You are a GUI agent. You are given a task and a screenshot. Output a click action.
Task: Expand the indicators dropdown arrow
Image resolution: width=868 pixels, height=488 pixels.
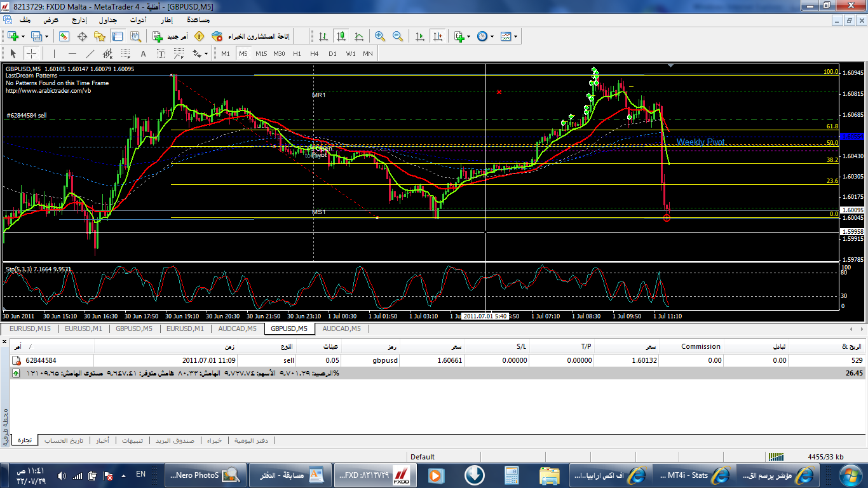469,36
